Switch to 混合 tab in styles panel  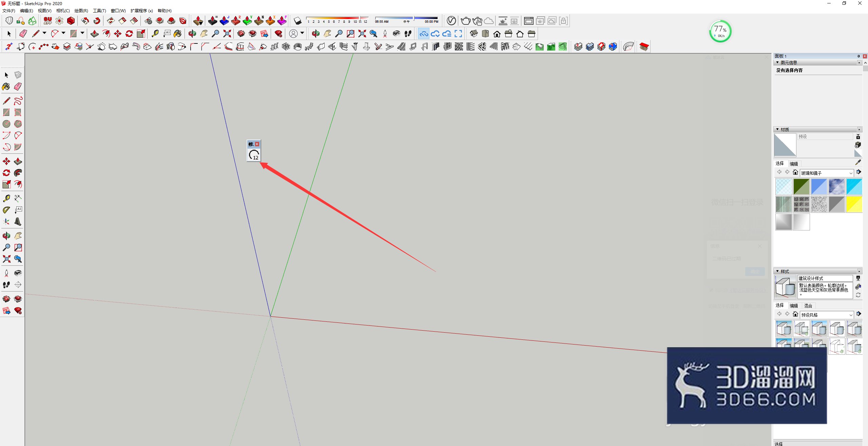[808, 305]
